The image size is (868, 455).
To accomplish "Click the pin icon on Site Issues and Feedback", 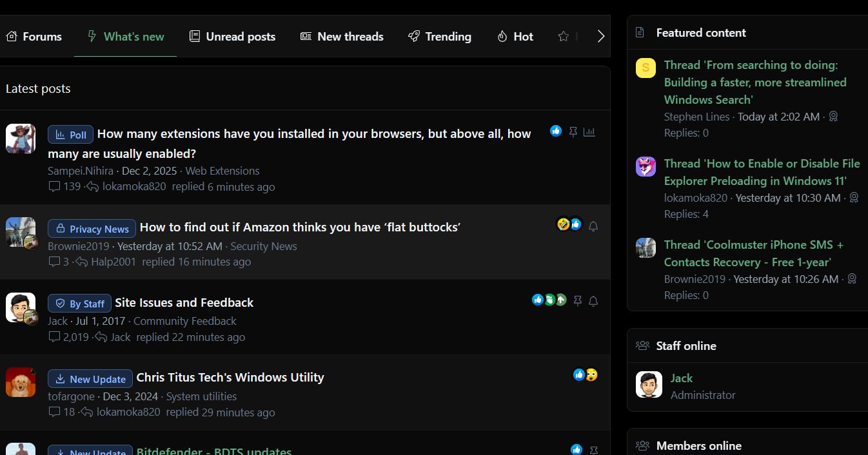I will 578,301.
